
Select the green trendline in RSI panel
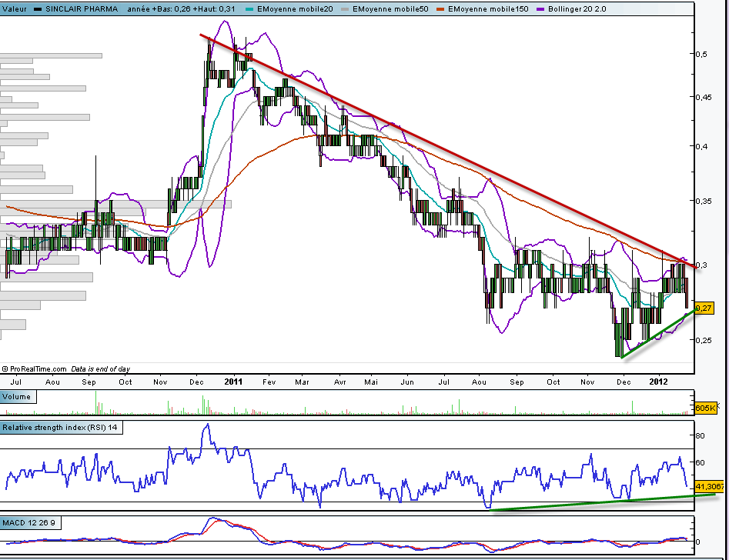tap(600, 502)
